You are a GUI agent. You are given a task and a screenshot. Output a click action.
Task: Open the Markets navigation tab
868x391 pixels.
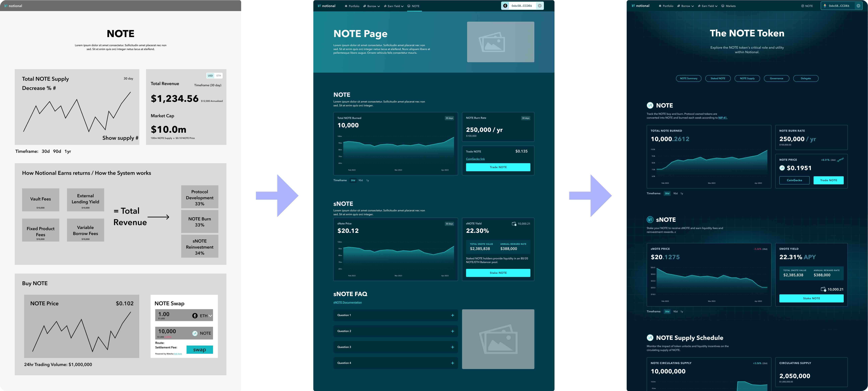pyautogui.click(x=731, y=6)
